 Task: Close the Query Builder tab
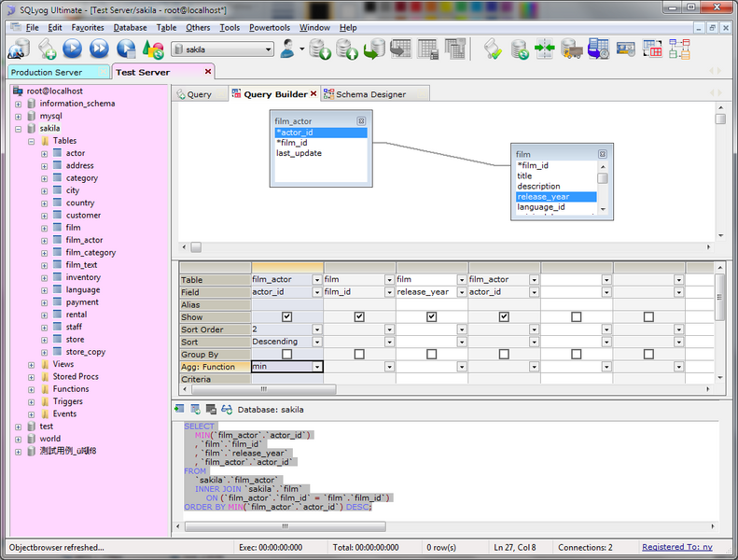(313, 93)
